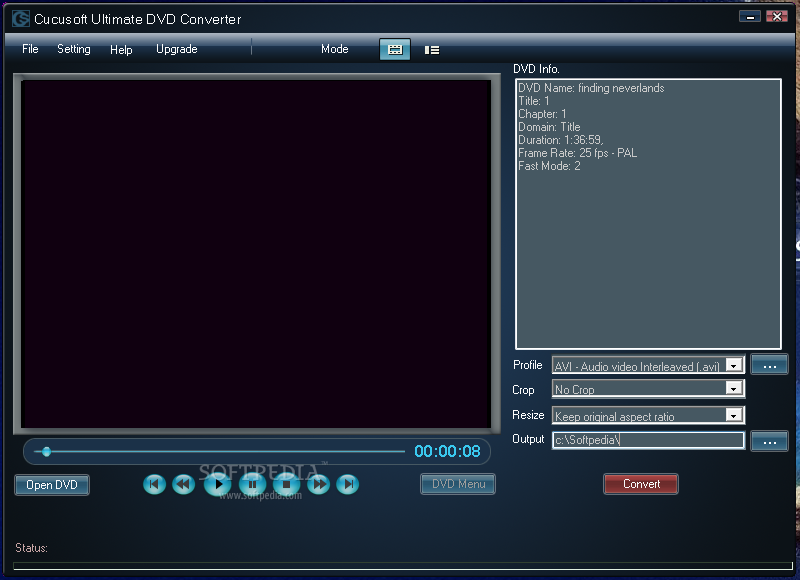Skip to the next chapter
The image size is (800, 580).
(348, 484)
